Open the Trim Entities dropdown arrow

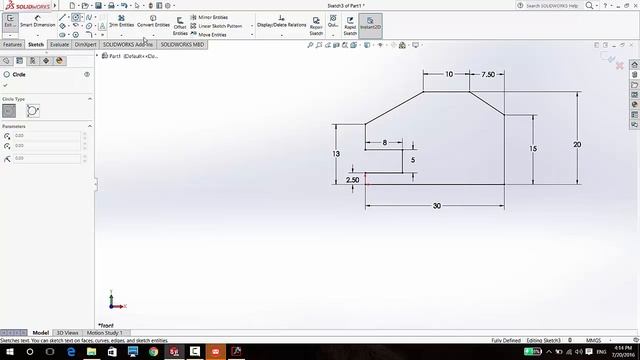[x=121, y=35]
